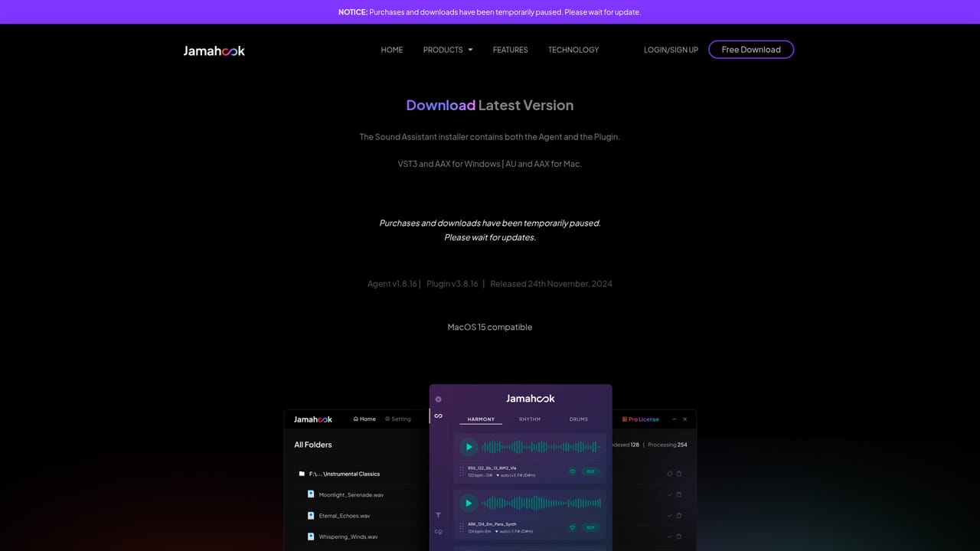This screenshot has height=551, width=980.
Task: Open the HOME page
Action: click(x=392, y=50)
